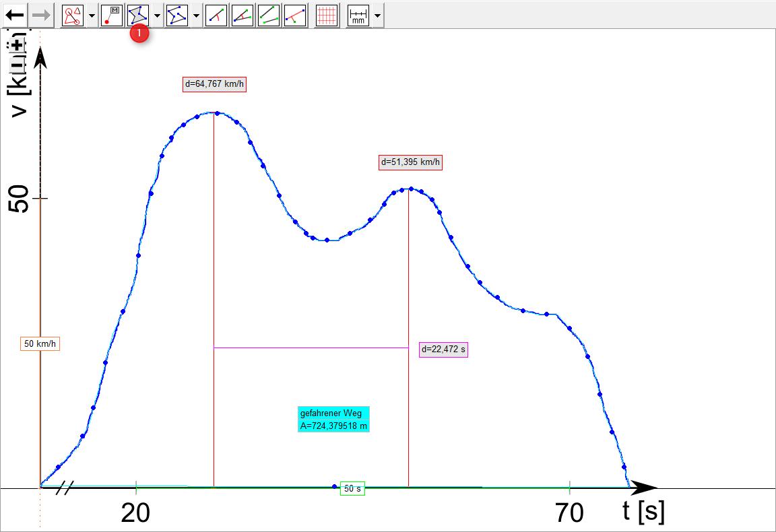Viewport: 776px width, 532px height.
Task: Click the back arrow (undo) button
Action: pyautogui.click(x=15, y=15)
